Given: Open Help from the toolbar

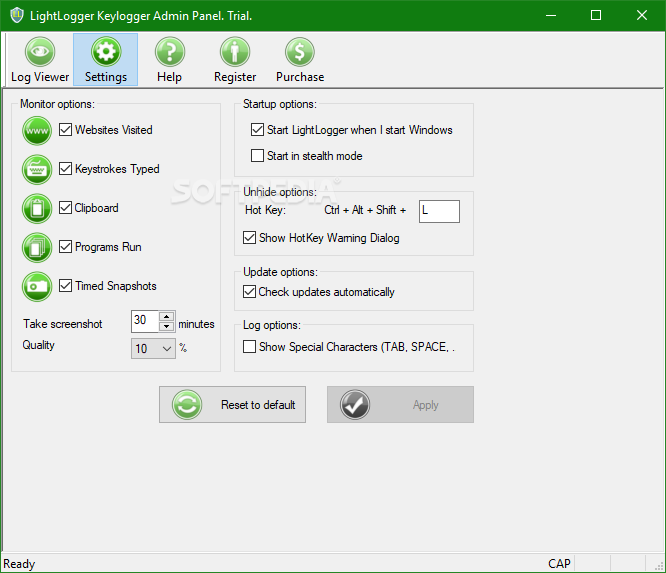Looking at the screenshot, I should pyautogui.click(x=169, y=59).
